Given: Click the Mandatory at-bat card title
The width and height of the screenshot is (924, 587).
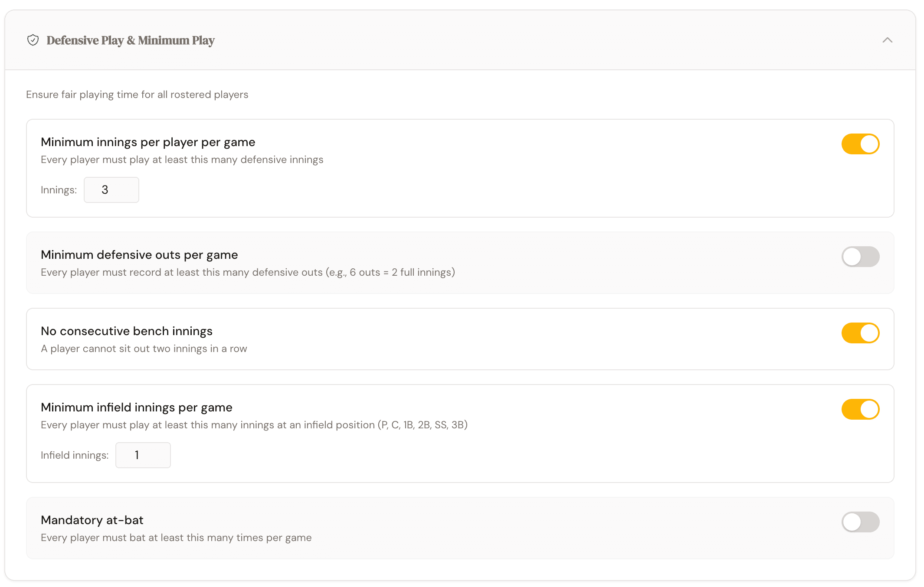Looking at the screenshot, I should [x=92, y=520].
